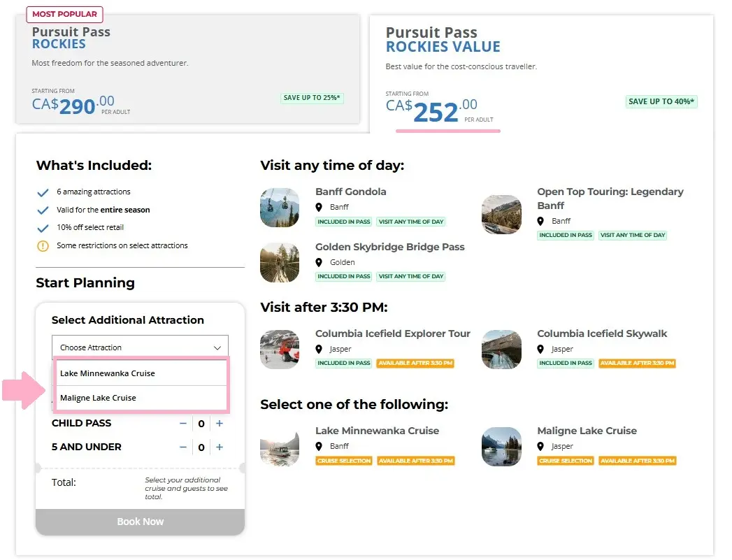Viewport: 732px width, 560px height.
Task: Click location pin for Columbia Icefield Skywalk
Action: [x=540, y=349]
